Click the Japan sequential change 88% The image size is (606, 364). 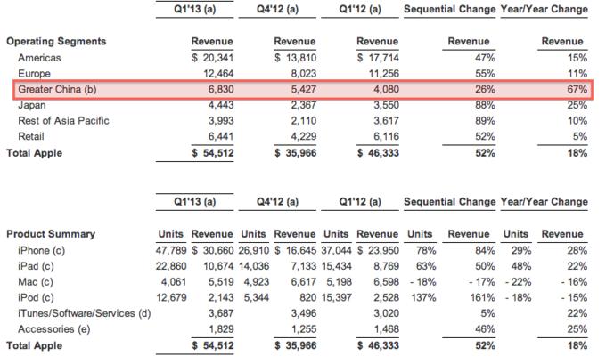pyautogui.click(x=485, y=105)
